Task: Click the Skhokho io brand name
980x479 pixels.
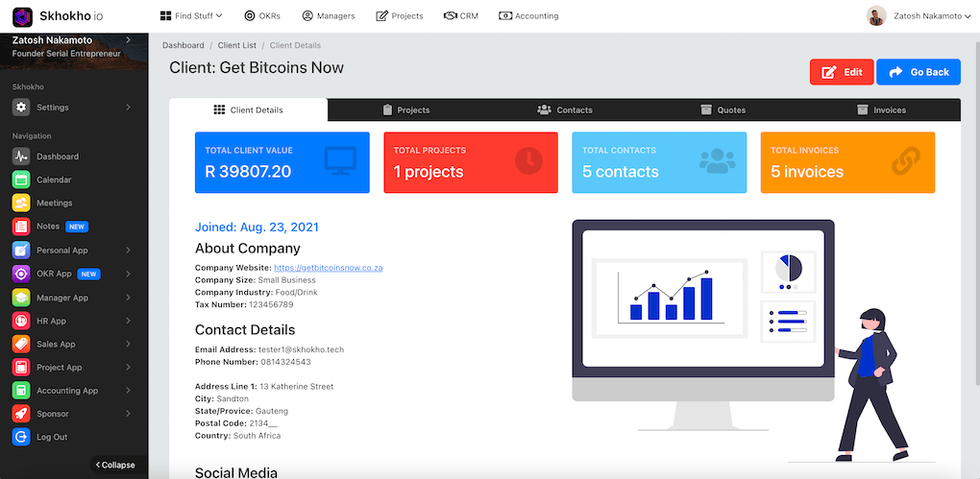Action: [x=69, y=16]
